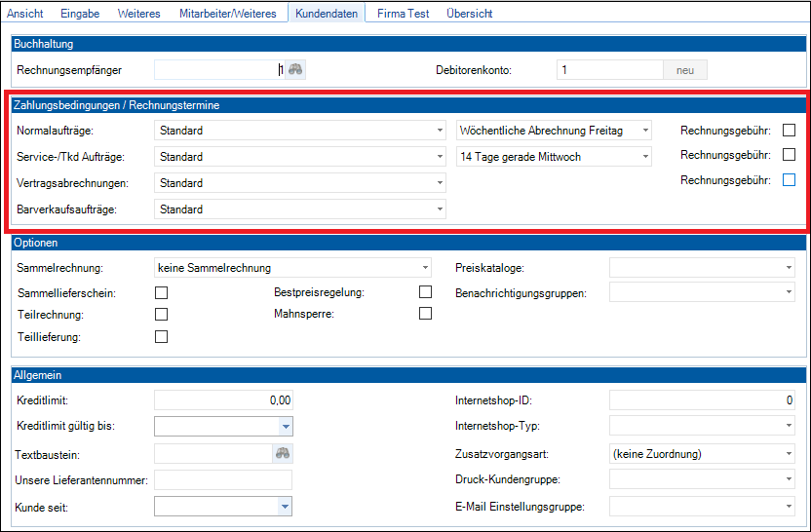Screen dimensions: 811x532
Task: Open the Sammelrechnung dropdown
Action: pyautogui.click(x=425, y=268)
